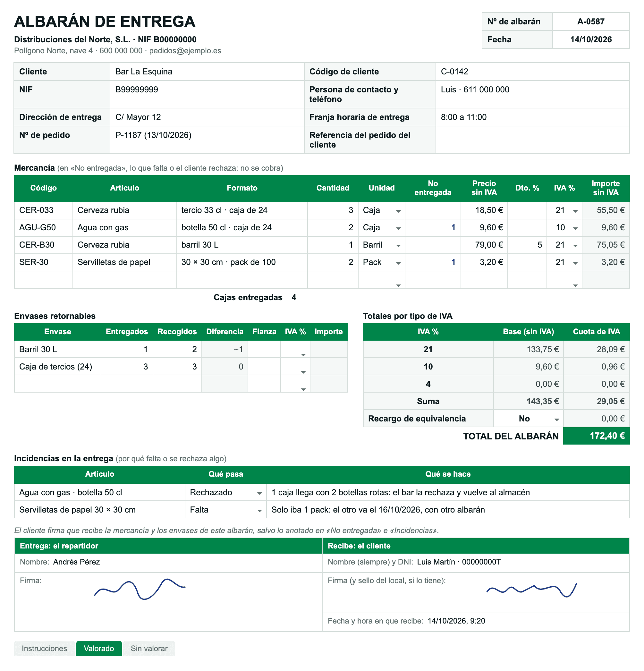Click the Nº de pedido value P-1187
The image size is (644, 671).
pyautogui.click(x=207, y=140)
